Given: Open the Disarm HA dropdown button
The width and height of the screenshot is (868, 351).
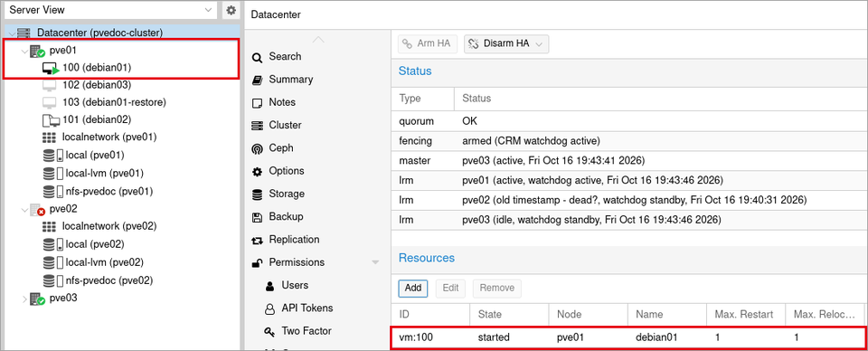Looking at the screenshot, I should click(x=506, y=43).
